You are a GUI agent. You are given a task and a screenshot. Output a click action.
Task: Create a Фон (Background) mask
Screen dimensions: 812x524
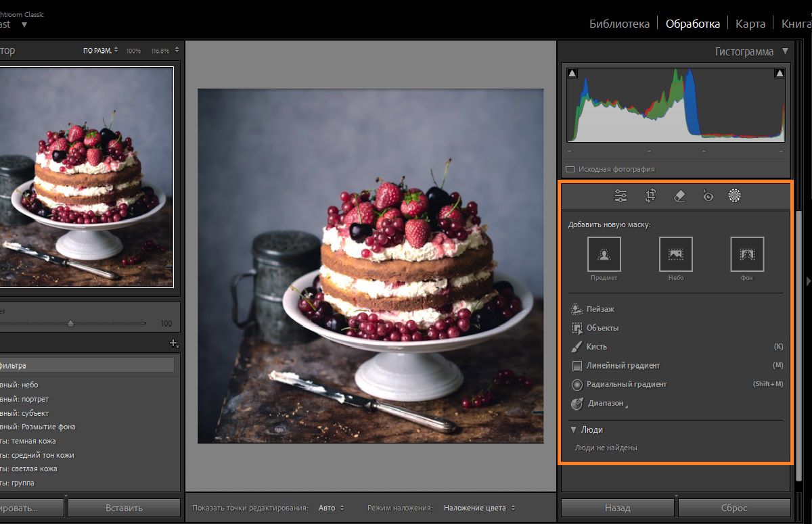[x=747, y=254]
